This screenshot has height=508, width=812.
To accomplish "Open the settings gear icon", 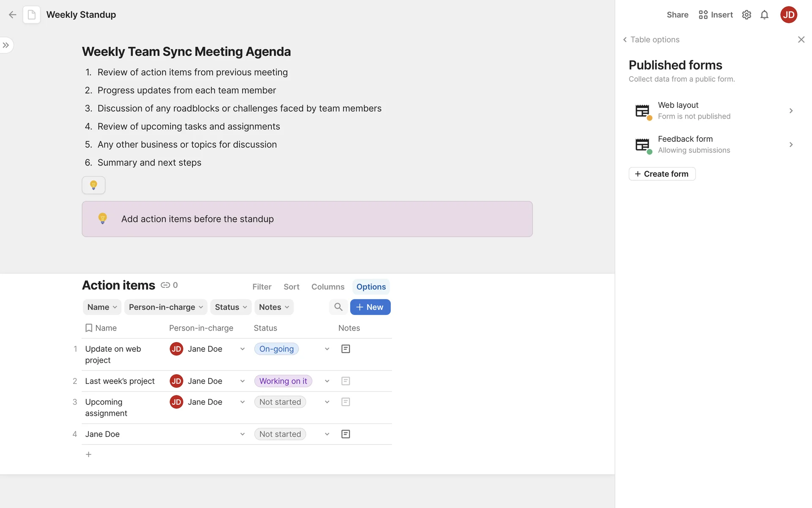I will [746, 15].
